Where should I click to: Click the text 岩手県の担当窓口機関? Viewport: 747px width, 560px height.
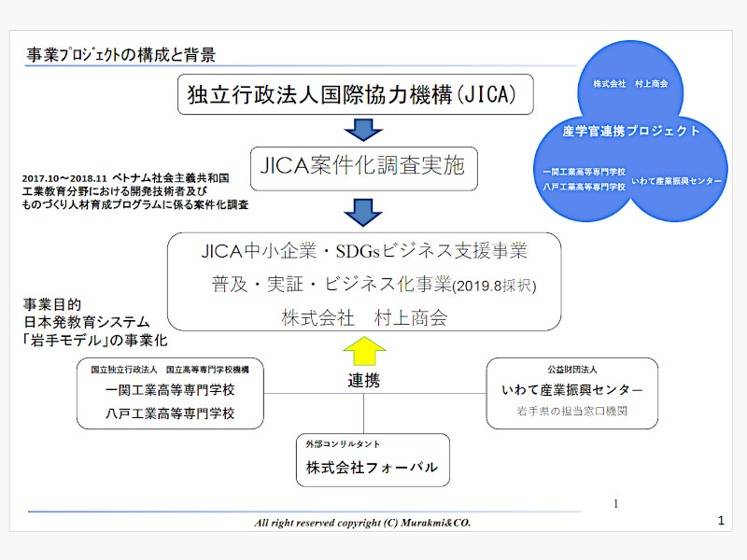[x=572, y=411]
